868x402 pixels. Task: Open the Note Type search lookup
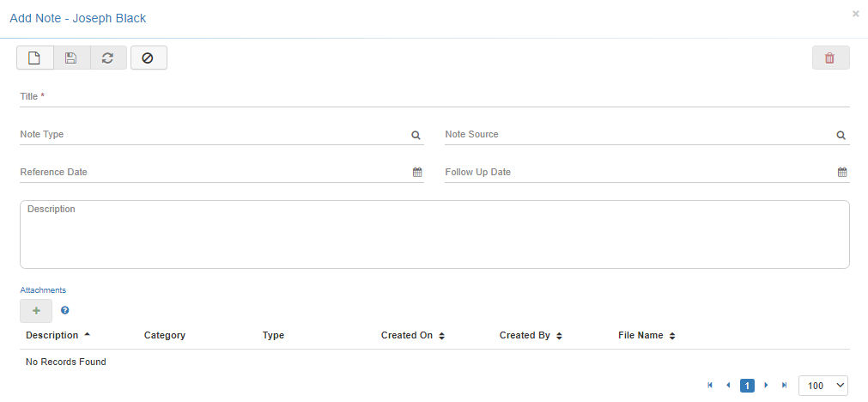coord(416,135)
